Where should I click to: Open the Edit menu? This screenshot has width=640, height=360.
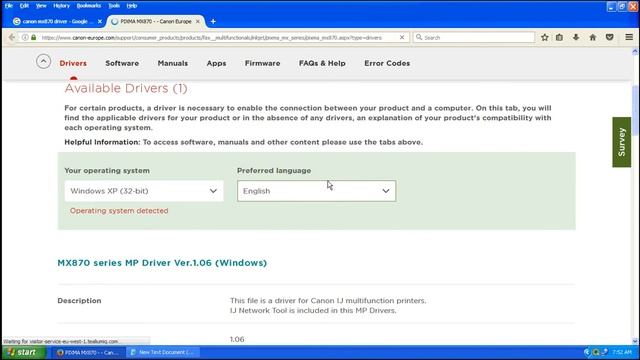coord(24,6)
